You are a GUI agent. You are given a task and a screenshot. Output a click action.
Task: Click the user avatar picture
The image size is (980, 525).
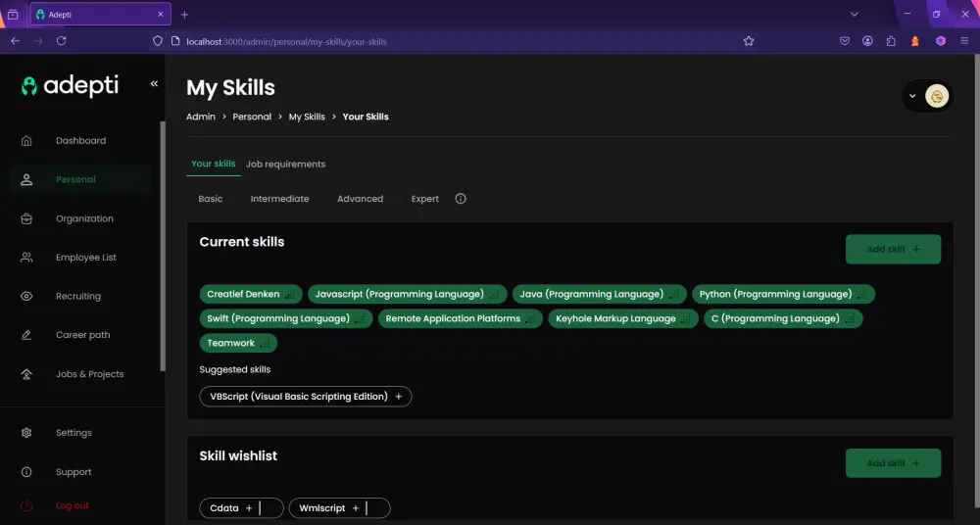[x=937, y=96]
